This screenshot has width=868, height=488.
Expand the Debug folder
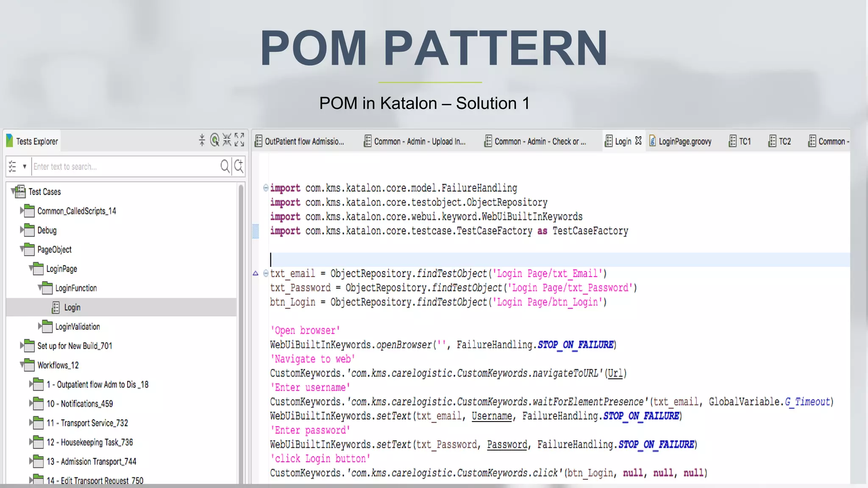(22, 230)
